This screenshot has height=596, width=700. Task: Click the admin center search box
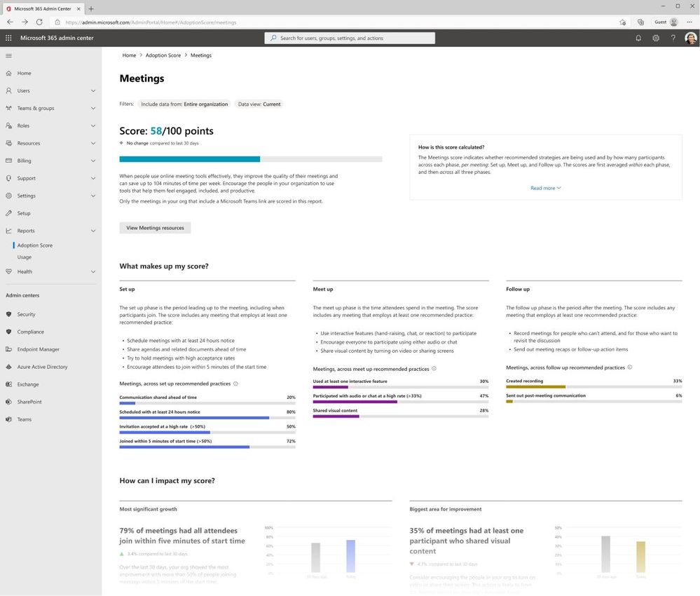(x=350, y=38)
